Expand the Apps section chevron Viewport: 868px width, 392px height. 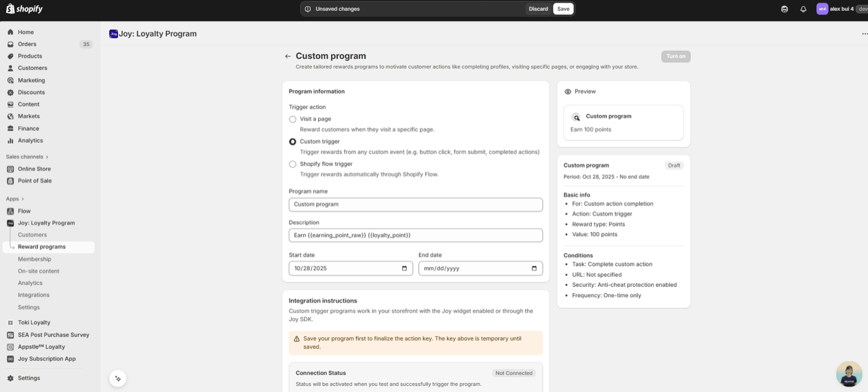[22, 199]
